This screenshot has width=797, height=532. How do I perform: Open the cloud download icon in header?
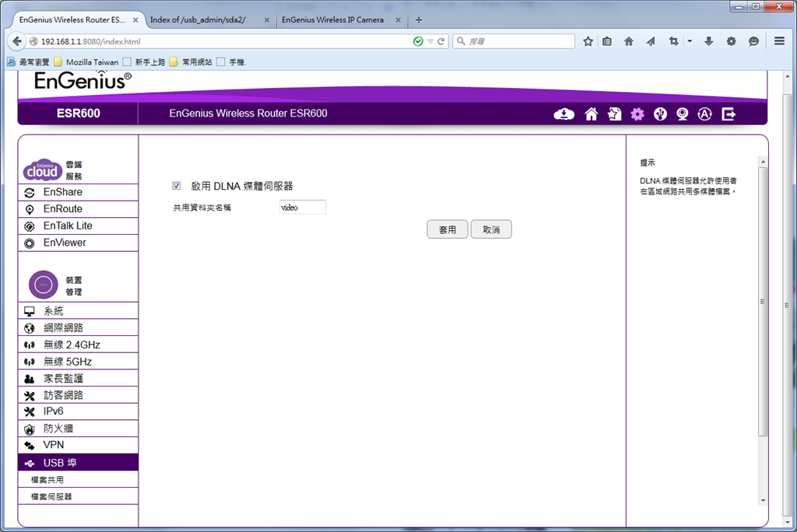(564, 114)
